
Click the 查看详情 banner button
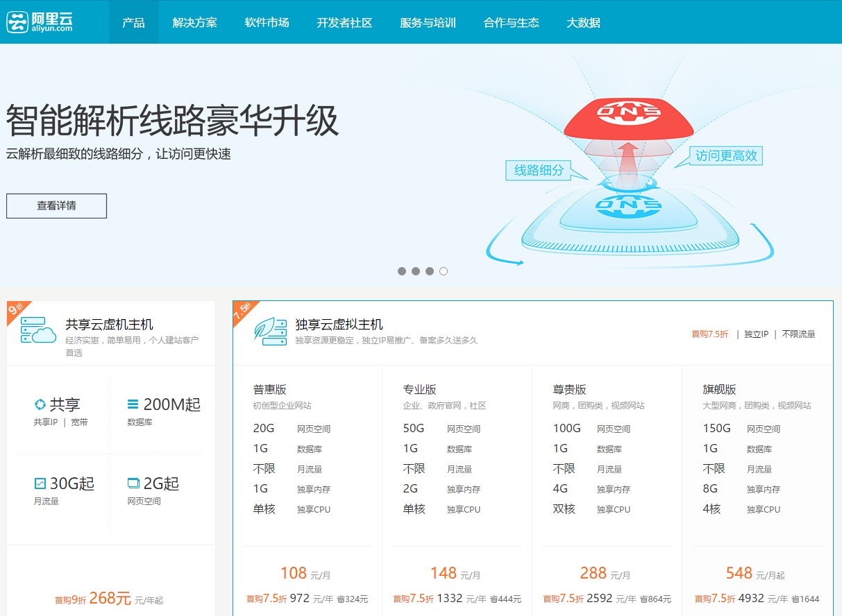click(x=56, y=206)
